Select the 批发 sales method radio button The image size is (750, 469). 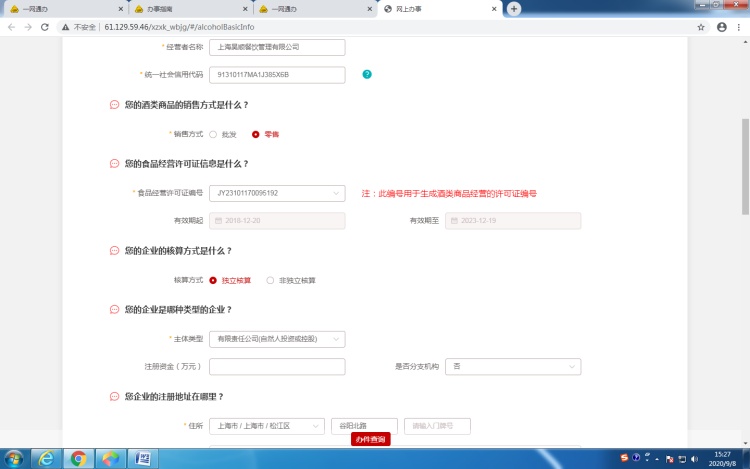click(213, 134)
